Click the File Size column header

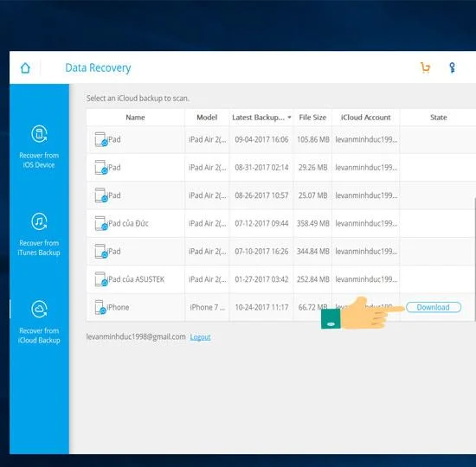(312, 118)
